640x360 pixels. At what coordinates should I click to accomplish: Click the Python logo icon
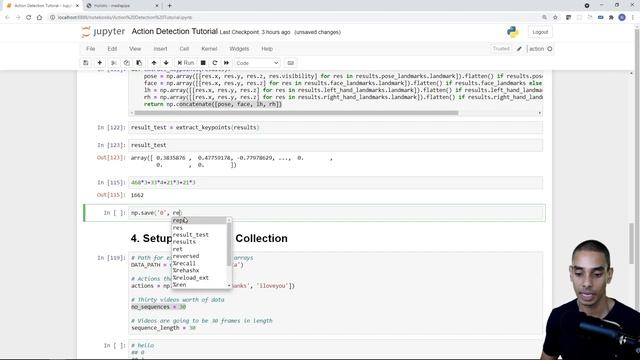pos(513,32)
